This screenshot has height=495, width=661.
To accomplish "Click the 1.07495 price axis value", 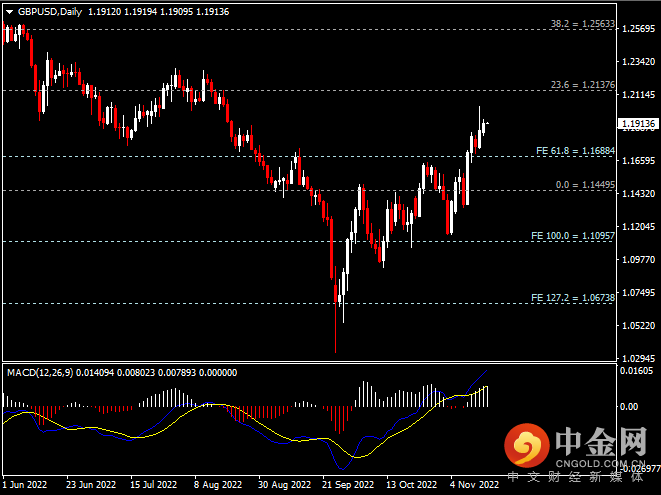I will (639, 292).
